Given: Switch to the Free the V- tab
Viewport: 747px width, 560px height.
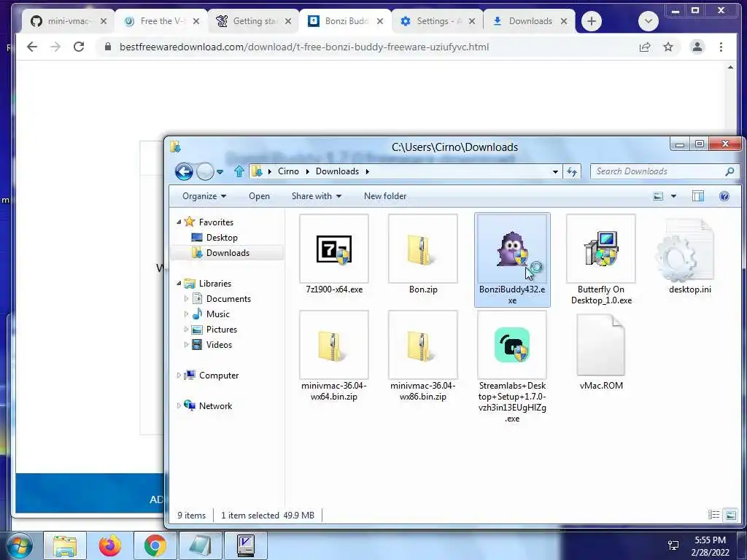Looking at the screenshot, I should pyautogui.click(x=161, y=21).
